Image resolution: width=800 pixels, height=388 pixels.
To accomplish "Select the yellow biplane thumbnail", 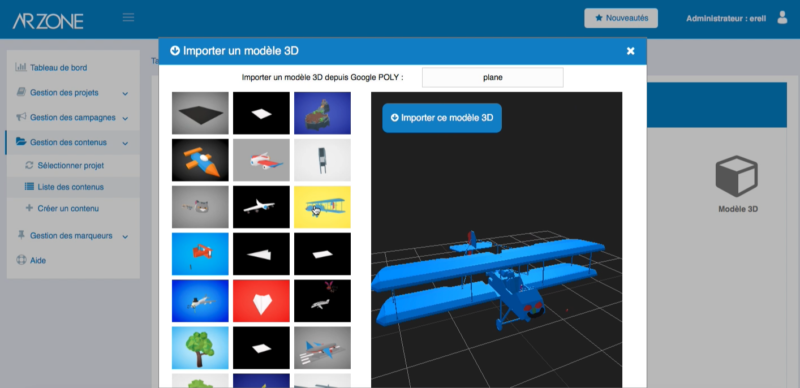I will click(322, 207).
